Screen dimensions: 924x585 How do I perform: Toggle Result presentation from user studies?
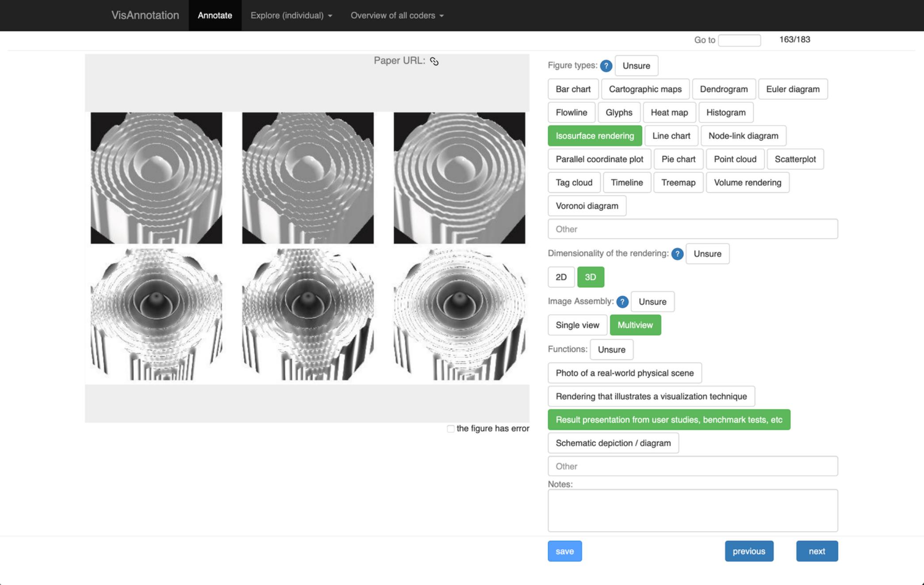(669, 420)
